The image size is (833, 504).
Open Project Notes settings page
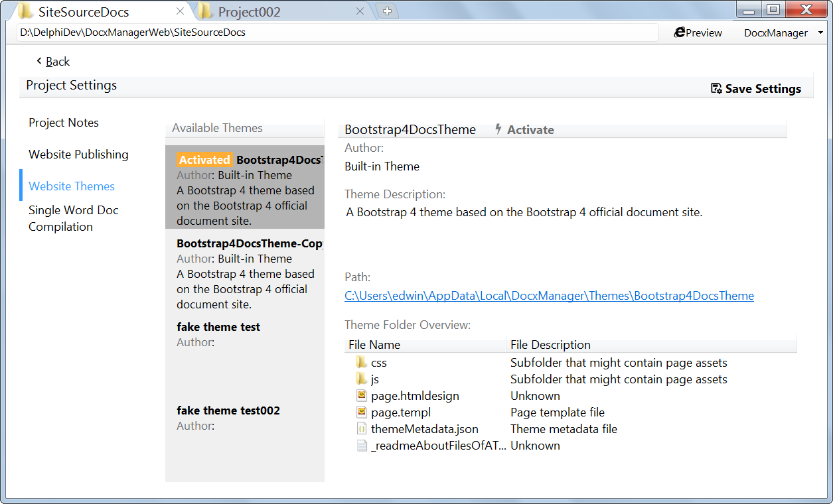pyautogui.click(x=64, y=123)
